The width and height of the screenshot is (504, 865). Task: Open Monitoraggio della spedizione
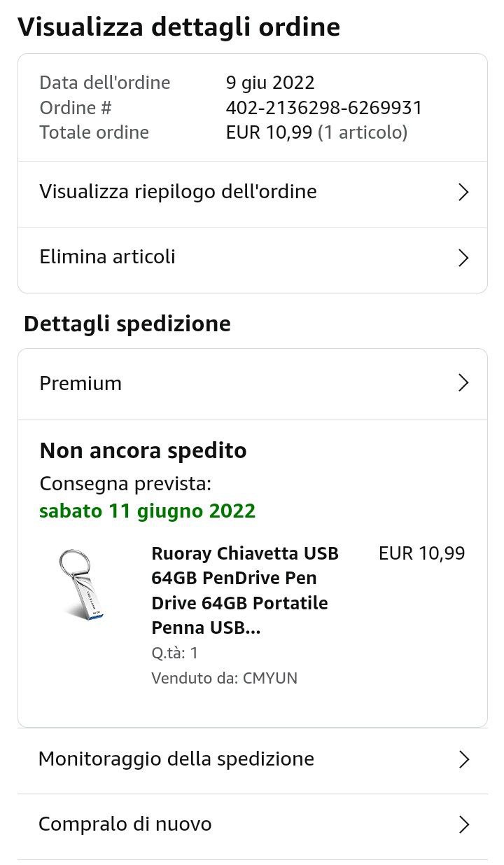(176, 759)
